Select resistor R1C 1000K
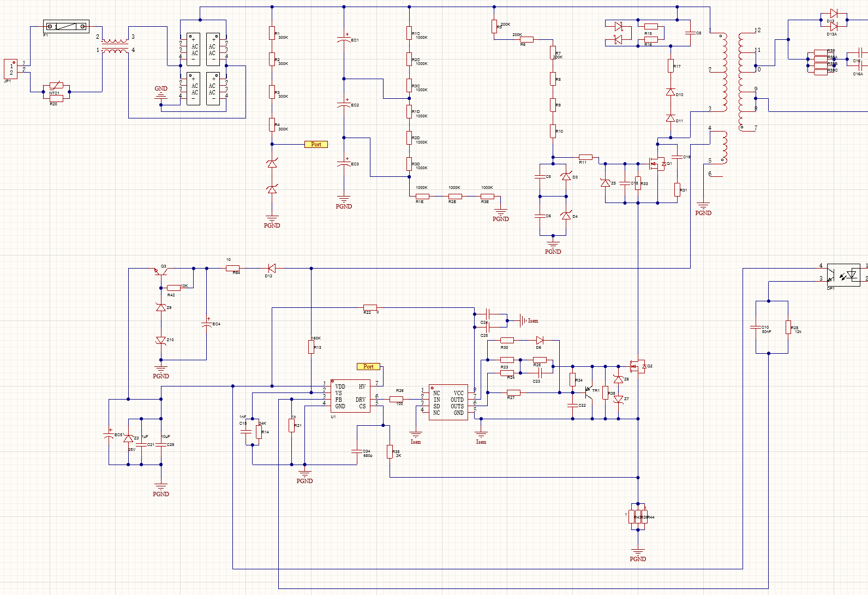 click(409, 33)
